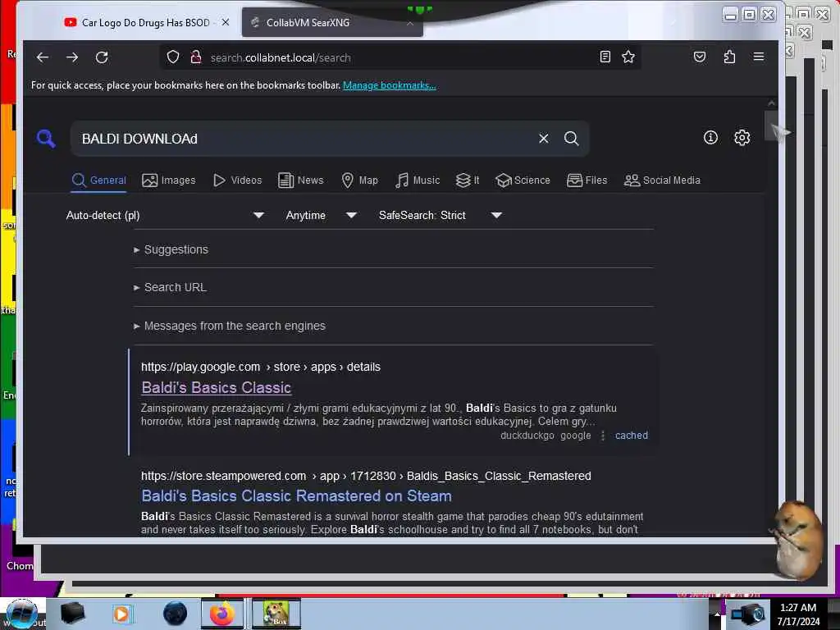Viewport: 840px width, 630px height.
Task: Open SearXNG preferences gear icon
Action: point(742,138)
